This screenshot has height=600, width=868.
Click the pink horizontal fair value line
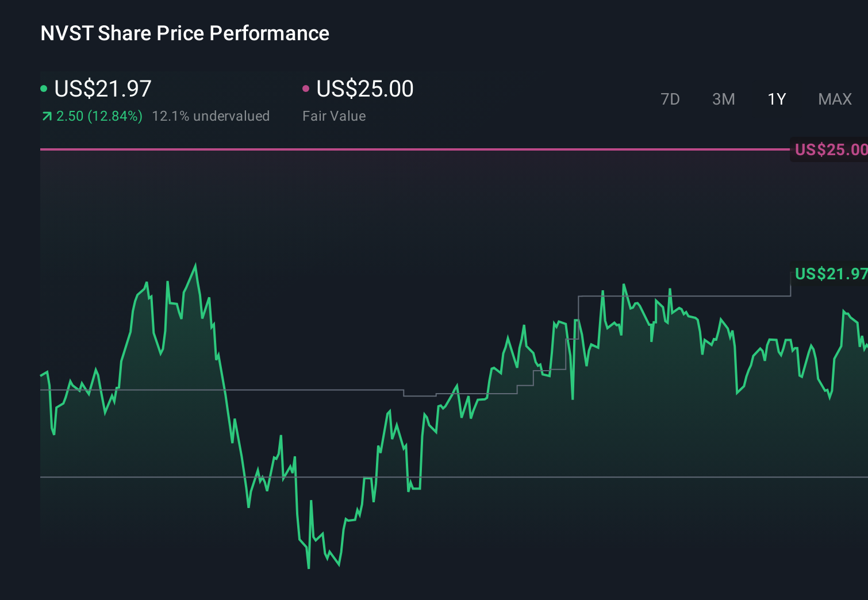402,149
